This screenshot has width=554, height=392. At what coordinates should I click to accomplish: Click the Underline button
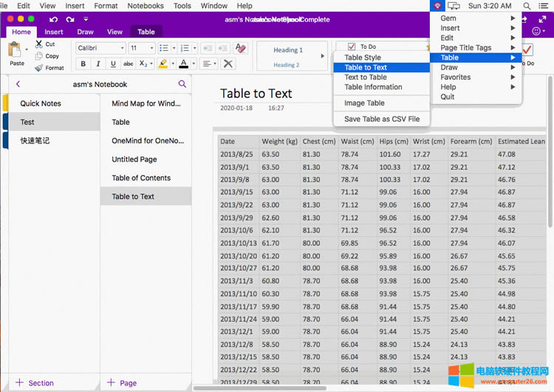pyautogui.click(x=113, y=64)
